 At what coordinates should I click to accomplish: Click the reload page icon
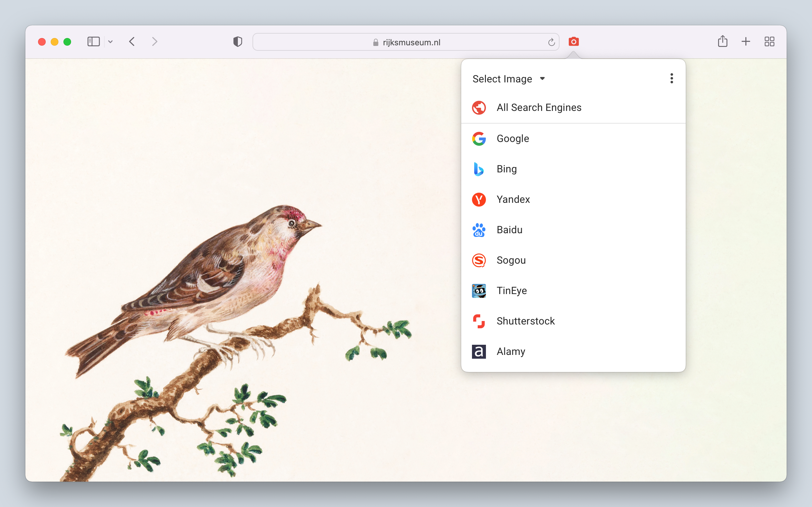point(551,42)
